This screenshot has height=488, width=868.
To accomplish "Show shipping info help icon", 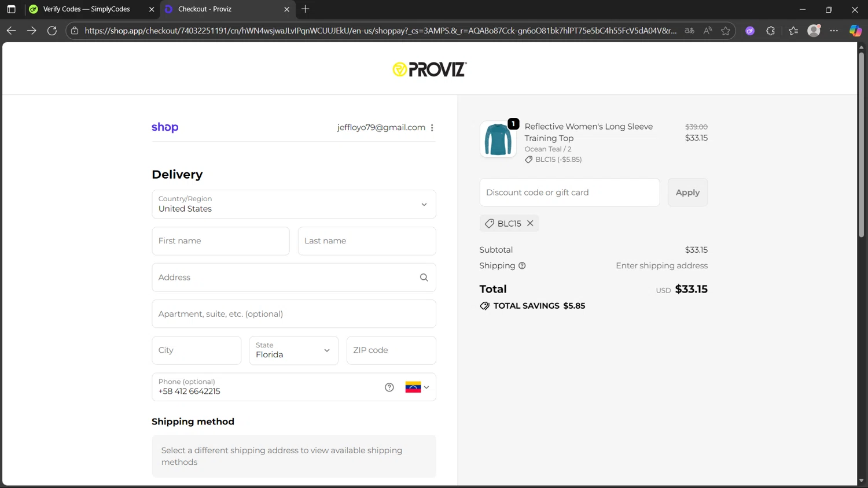I will pyautogui.click(x=522, y=266).
